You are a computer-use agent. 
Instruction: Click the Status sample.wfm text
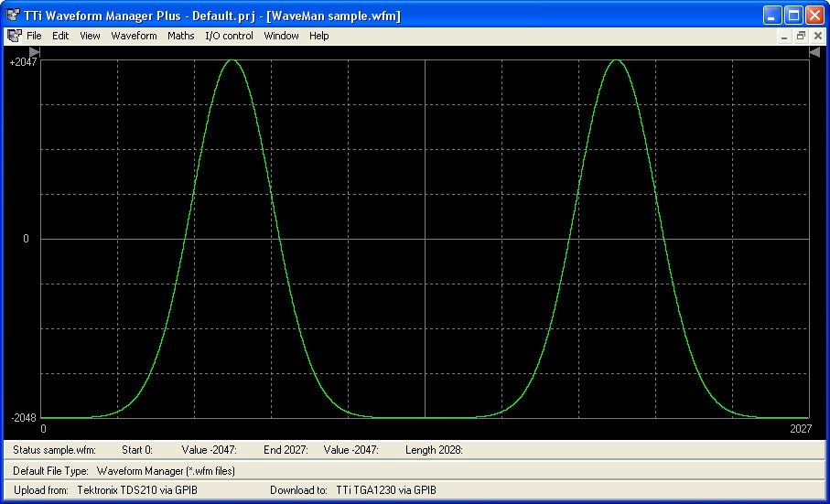tap(54, 450)
